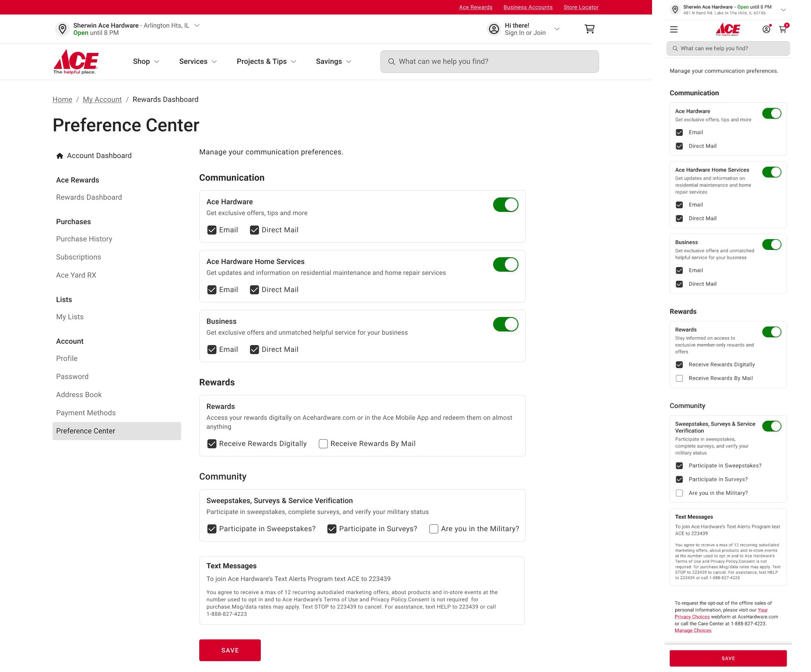Open the cart with badge on mobile view

click(782, 29)
